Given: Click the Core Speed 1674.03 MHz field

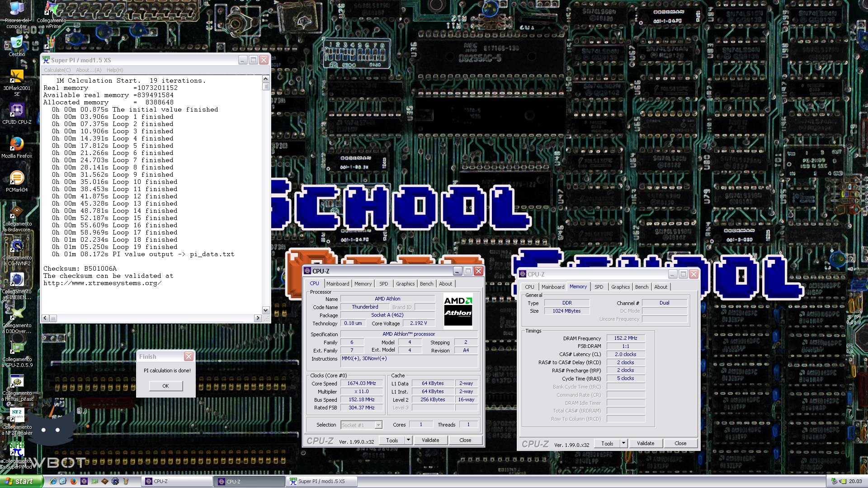Looking at the screenshot, I should pos(362,383).
